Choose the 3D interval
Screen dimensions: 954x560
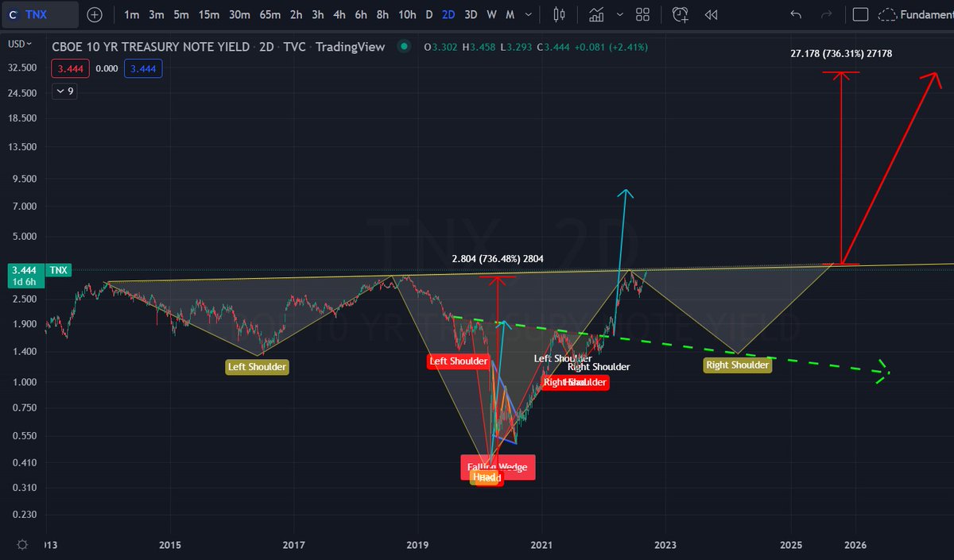tap(471, 14)
